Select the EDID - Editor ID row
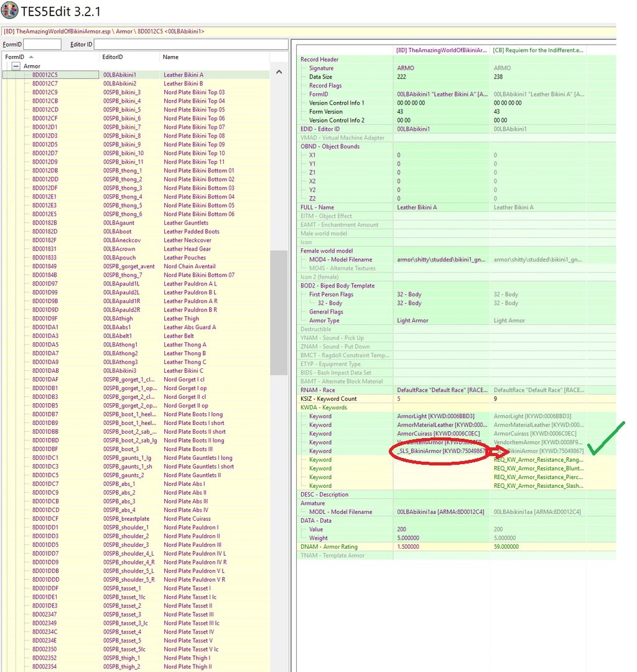637x672 pixels. (x=456, y=129)
